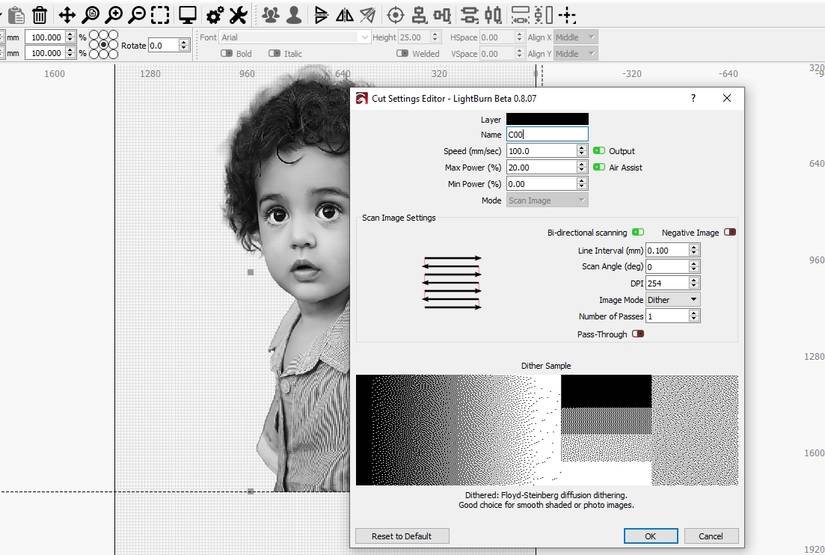Open the Font dropdown showing Arial
The image size is (825, 555).
point(295,37)
